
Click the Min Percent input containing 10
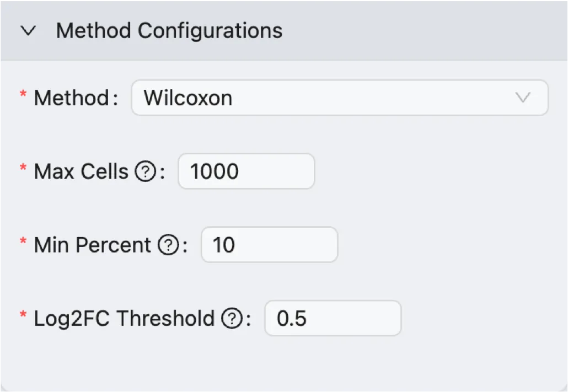tap(269, 245)
